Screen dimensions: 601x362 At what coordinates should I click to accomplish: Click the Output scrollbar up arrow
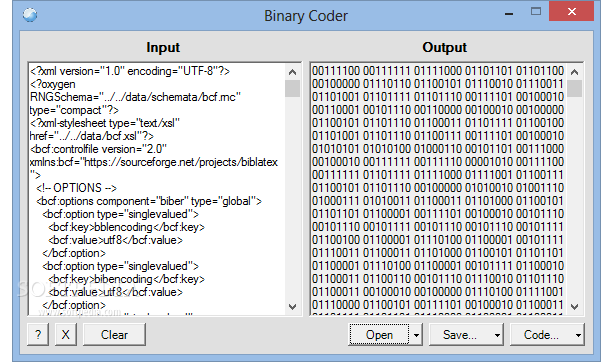tap(574, 72)
